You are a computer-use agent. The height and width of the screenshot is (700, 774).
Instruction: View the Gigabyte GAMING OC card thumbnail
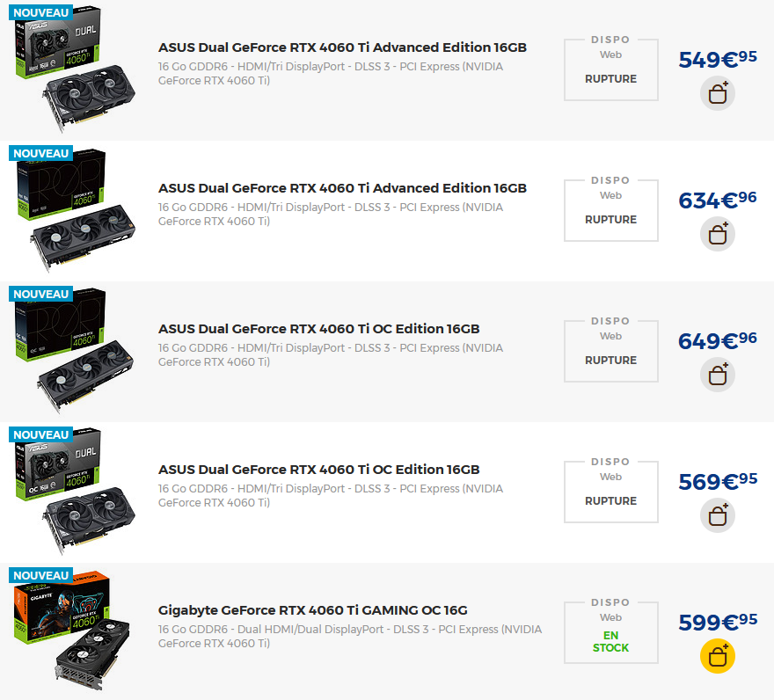(72, 632)
